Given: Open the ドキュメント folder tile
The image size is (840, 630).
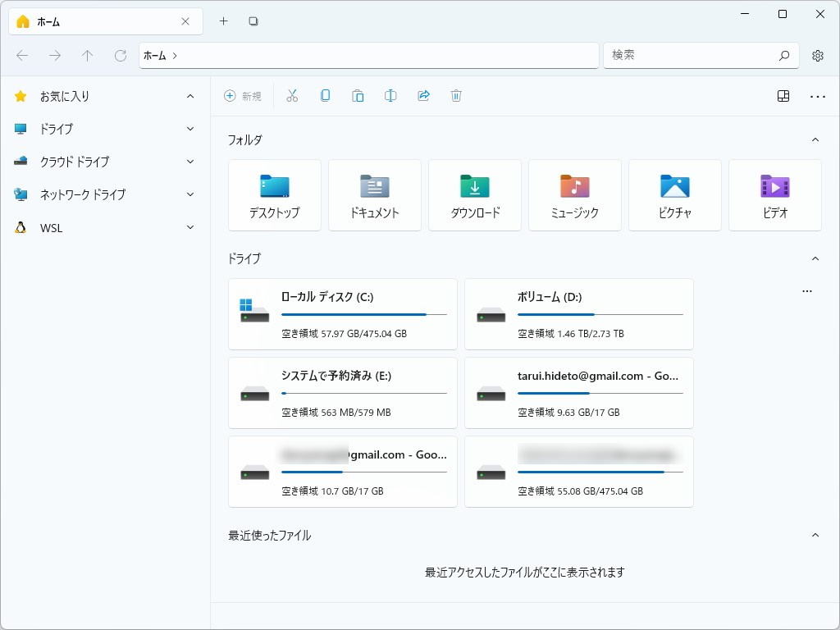Looking at the screenshot, I should click(374, 195).
